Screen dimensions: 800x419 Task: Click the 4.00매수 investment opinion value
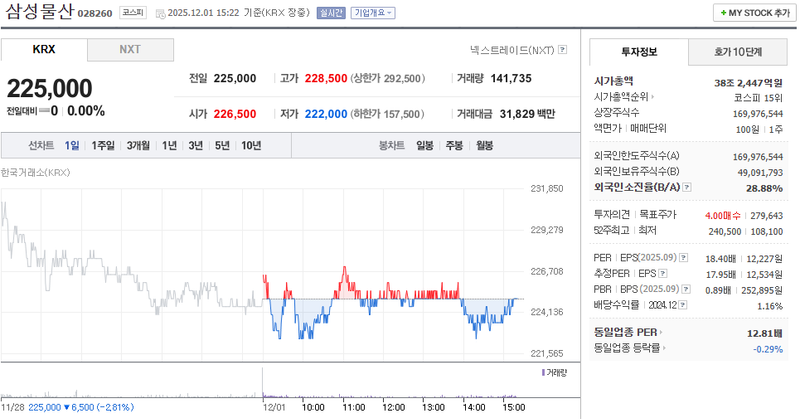point(722,216)
